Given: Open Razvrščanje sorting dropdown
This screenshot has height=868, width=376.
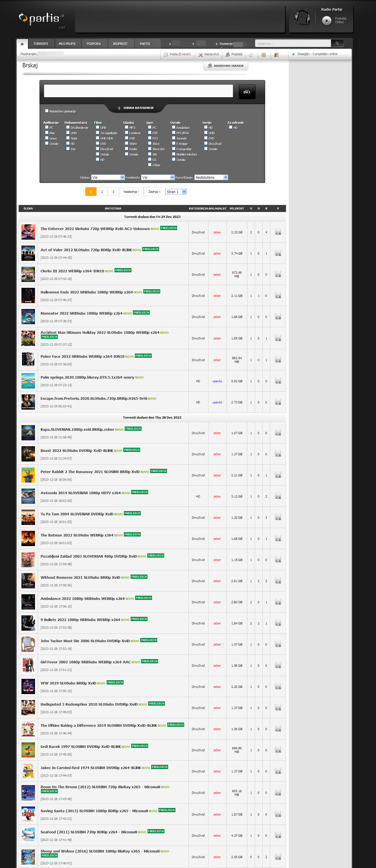Looking at the screenshot, I should click(211, 178).
